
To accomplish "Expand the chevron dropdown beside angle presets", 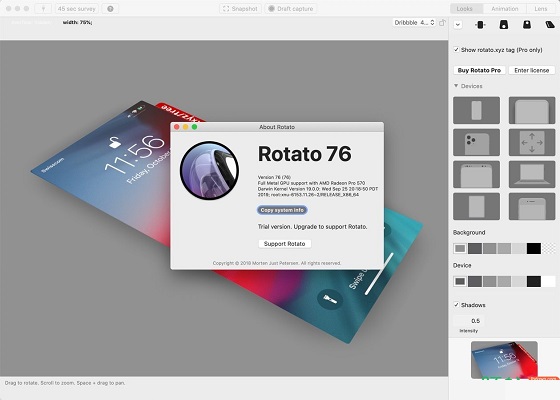I will (458, 25).
